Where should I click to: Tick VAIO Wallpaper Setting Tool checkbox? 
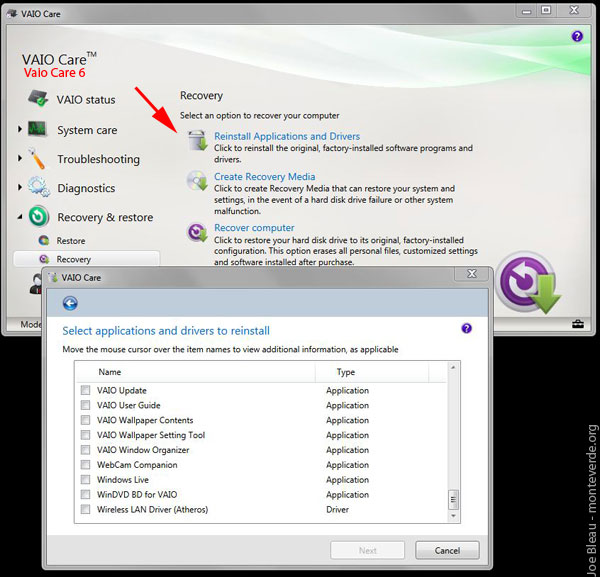click(x=85, y=435)
